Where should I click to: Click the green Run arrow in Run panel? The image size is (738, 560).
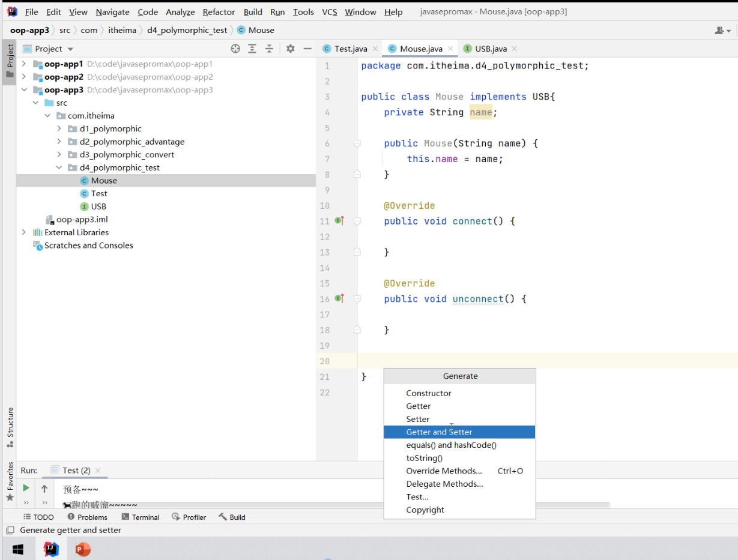coord(26,488)
